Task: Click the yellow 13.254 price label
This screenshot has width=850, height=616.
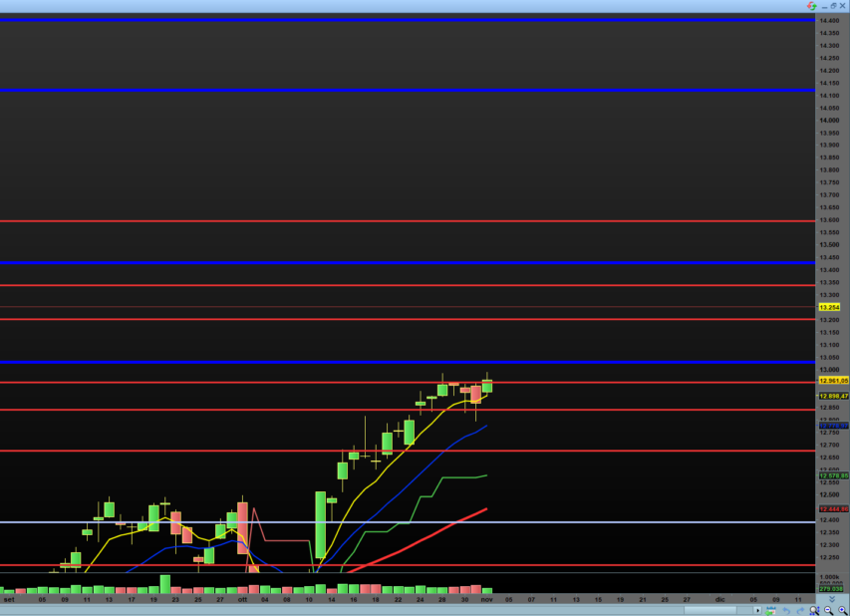Action: 829,307
